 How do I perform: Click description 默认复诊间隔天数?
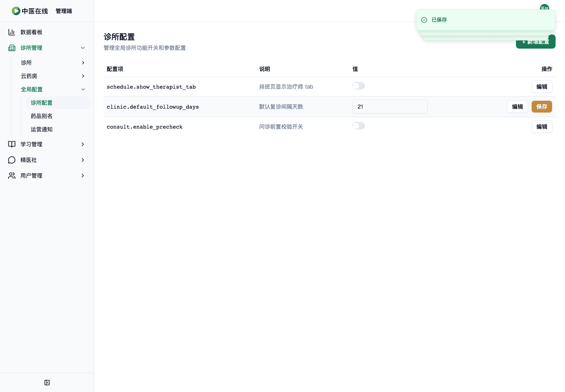pyautogui.click(x=281, y=107)
